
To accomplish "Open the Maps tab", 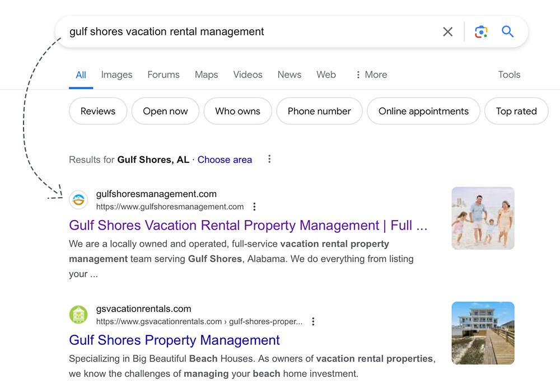I will 206,74.
